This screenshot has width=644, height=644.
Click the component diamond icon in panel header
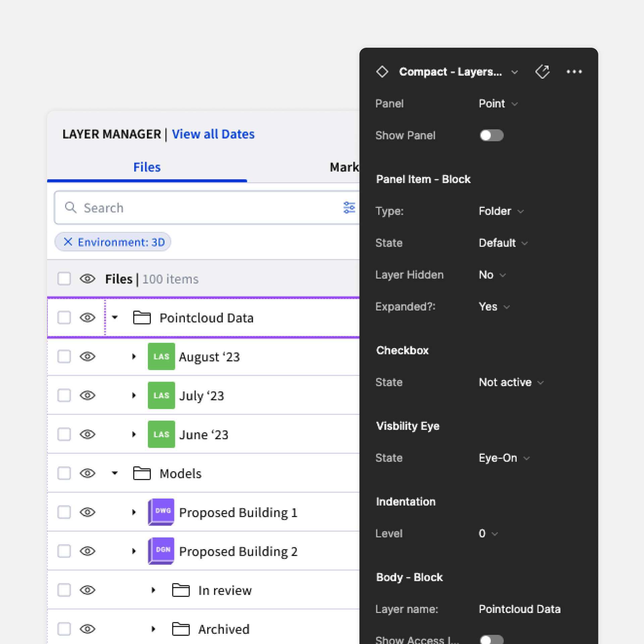pos(382,72)
